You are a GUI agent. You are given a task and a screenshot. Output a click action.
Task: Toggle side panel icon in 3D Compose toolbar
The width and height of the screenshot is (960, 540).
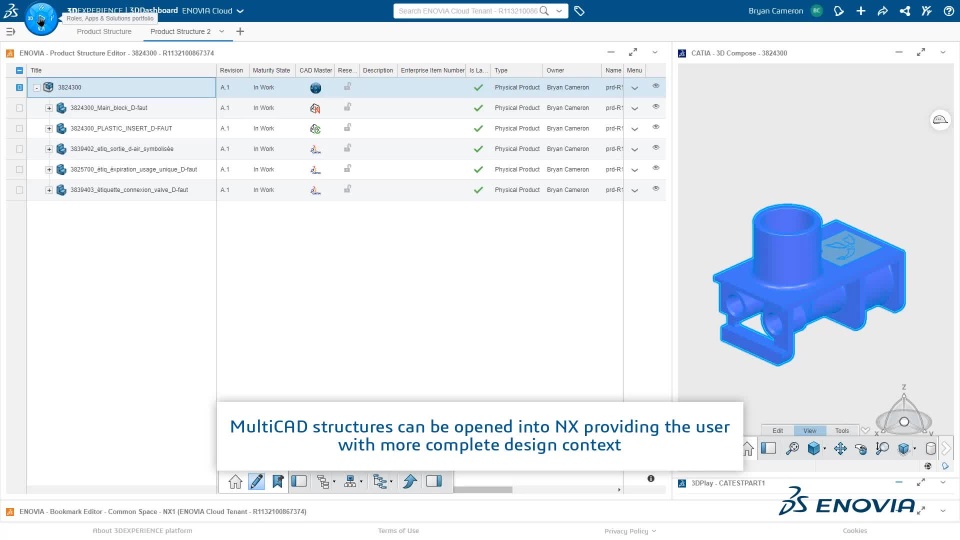768,449
